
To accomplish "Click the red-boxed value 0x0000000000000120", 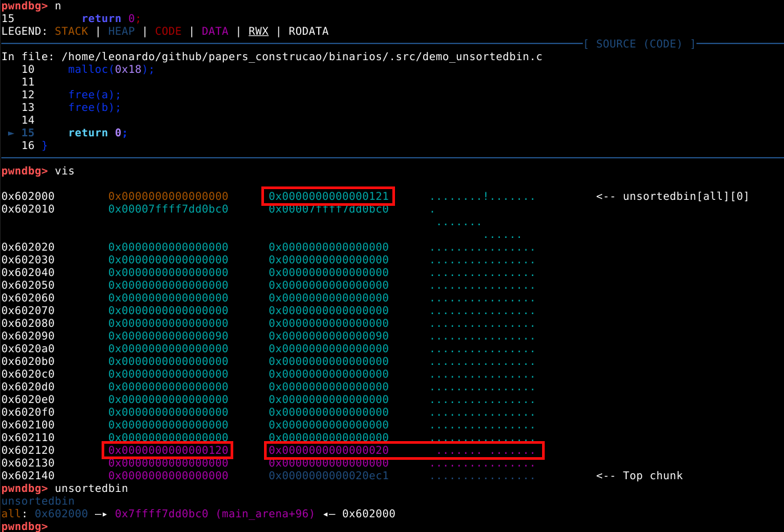I will tap(168, 450).
